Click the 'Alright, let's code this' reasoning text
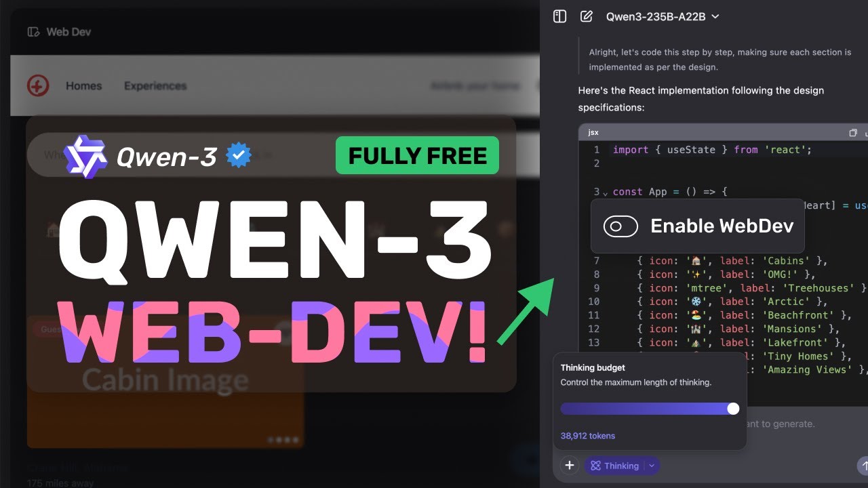 click(720, 60)
